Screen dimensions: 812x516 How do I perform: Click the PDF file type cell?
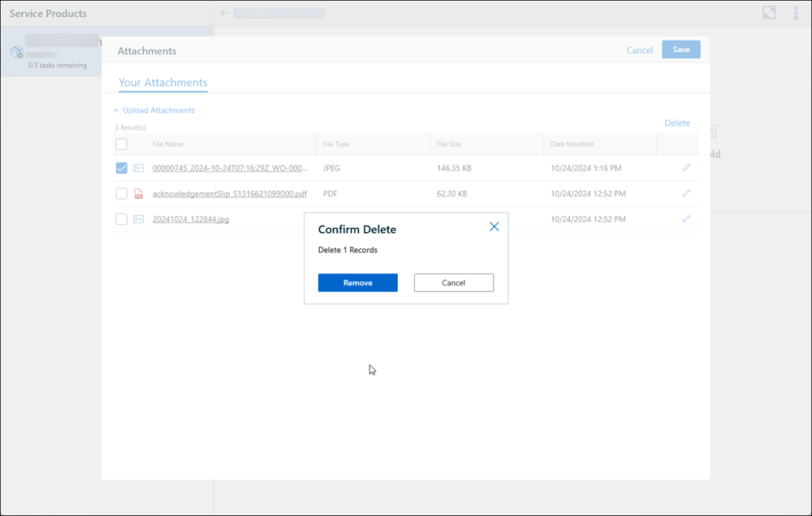330,194
